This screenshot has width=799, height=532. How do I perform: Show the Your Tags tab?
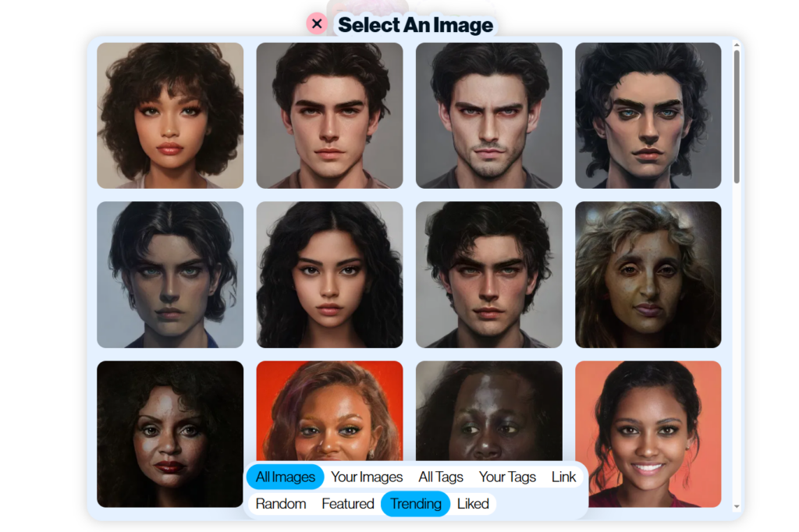507,477
